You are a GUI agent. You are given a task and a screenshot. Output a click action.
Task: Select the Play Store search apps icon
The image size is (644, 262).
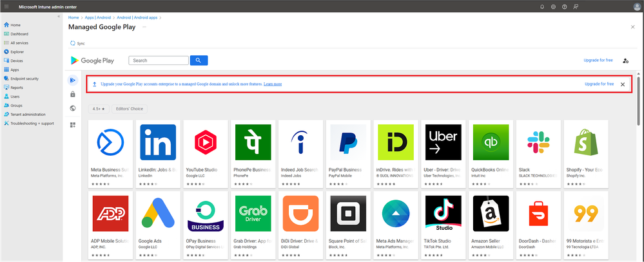[x=73, y=80]
